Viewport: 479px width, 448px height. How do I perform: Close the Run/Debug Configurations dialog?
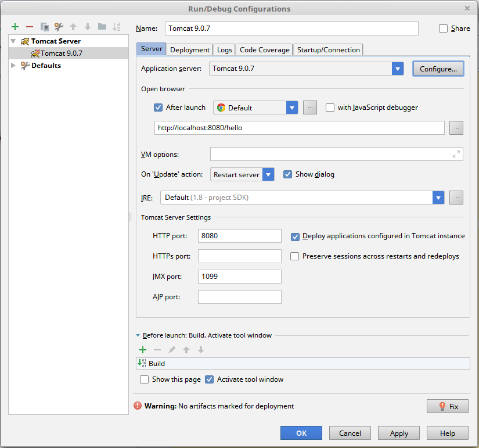coord(467,9)
